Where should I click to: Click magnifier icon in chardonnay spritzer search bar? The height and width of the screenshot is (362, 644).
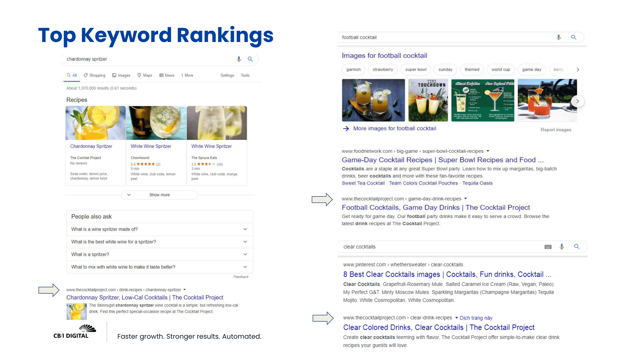[250, 59]
